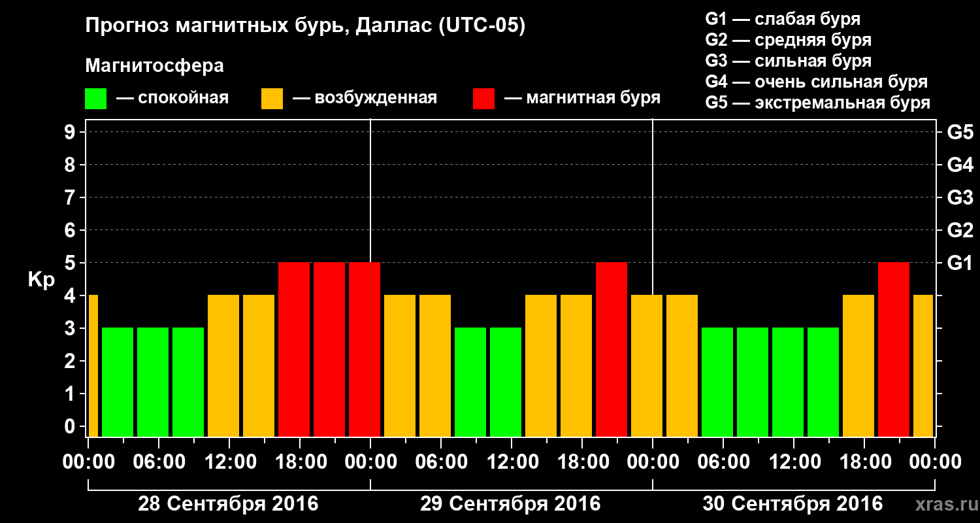Click the narrow orange bar at the chart's right edge
The height and width of the screenshot is (523, 980).
[x=923, y=365]
